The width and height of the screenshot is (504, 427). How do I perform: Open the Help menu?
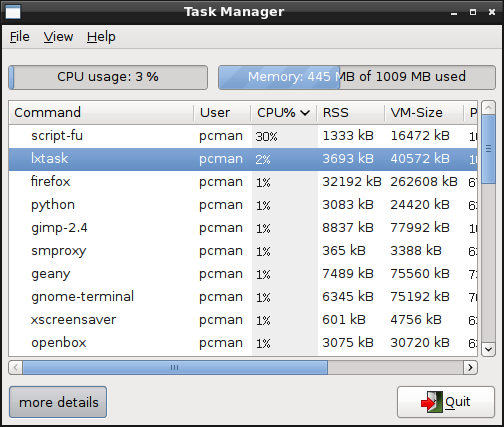pyautogui.click(x=101, y=37)
